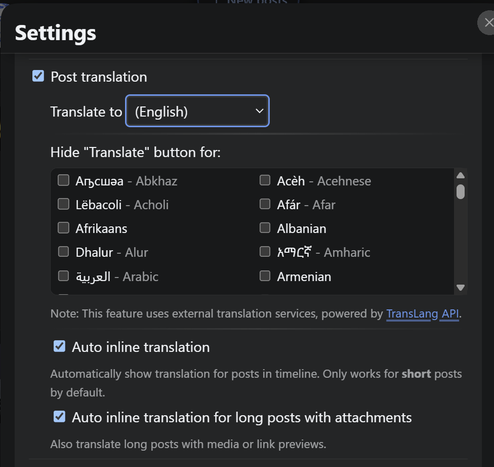
Task: Click the 'Settings' dialog title
Action: click(56, 33)
